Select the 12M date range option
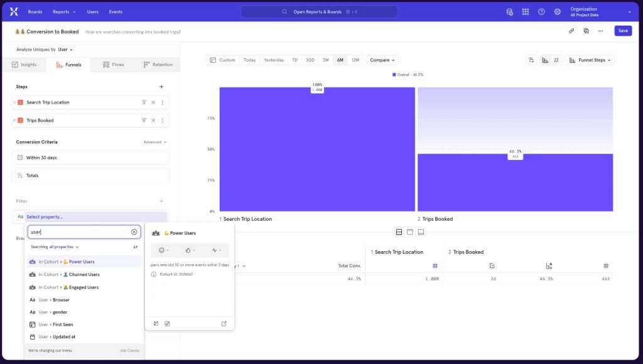The width and height of the screenshot is (643, 364). pyautogui.click(x=355, y=60)
